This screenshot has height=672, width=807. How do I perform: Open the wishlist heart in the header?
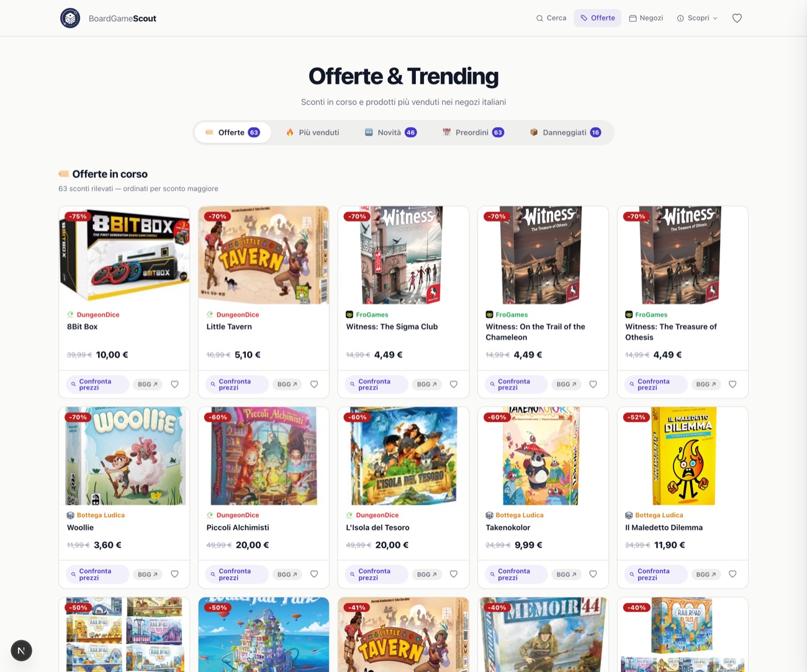pyautogui.click(x=737, y=18)
